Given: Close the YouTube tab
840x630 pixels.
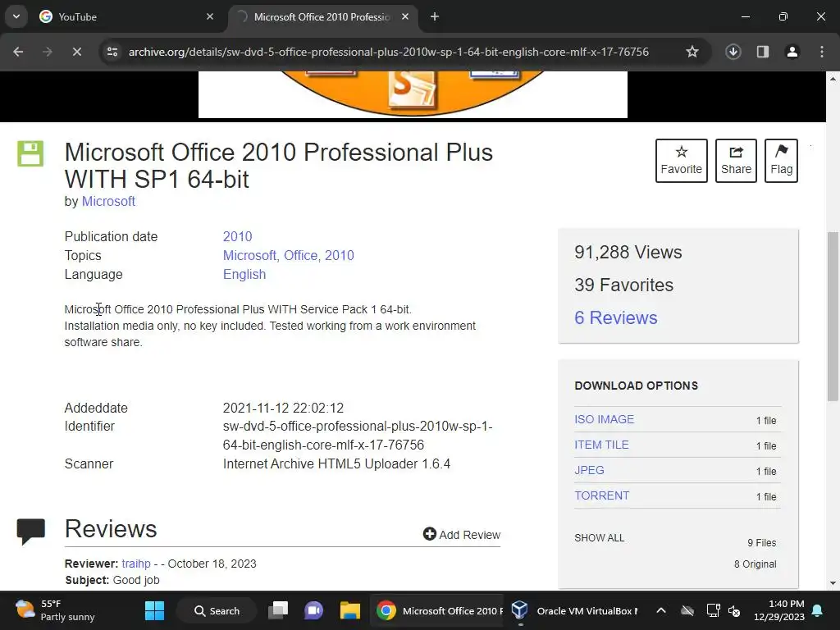Looking at the screenshot, I should pos(210,16).
